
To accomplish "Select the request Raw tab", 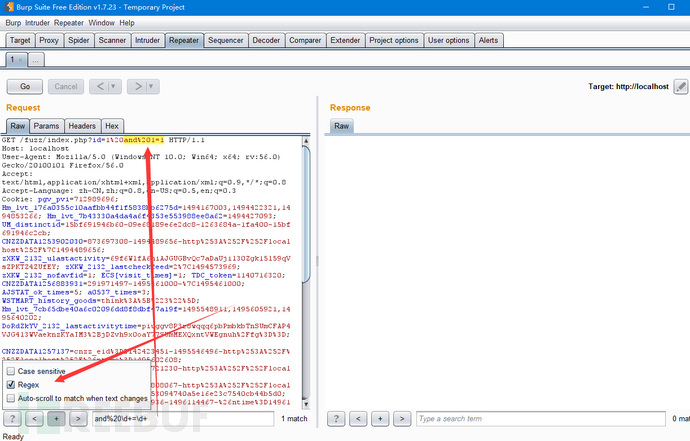I will click(18, 126).
